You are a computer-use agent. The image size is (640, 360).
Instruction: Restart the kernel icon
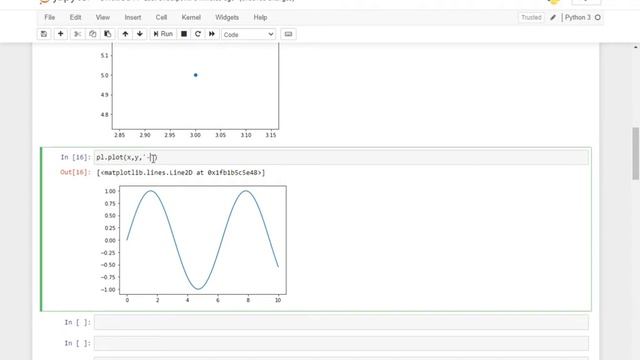(x=198, y=34)
